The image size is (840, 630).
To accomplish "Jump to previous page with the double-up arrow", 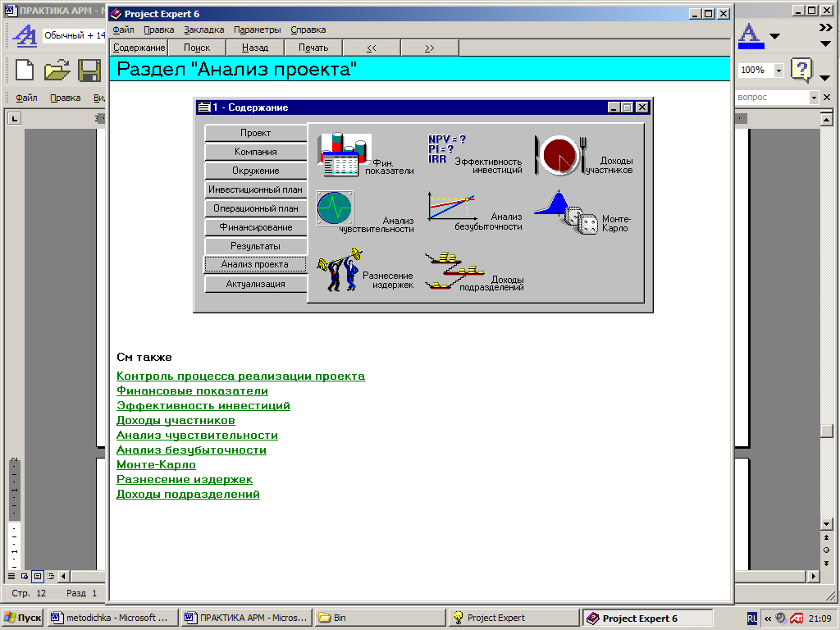I will 826,537.
